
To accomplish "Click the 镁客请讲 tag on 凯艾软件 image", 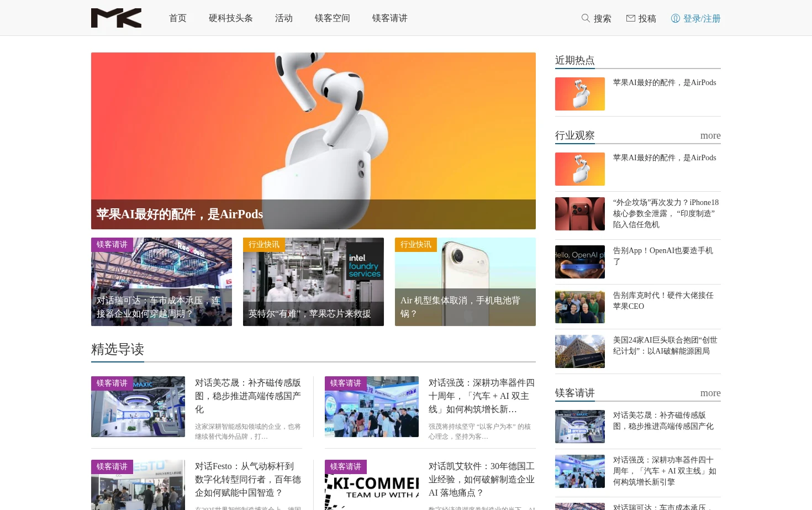I will 346,467.
